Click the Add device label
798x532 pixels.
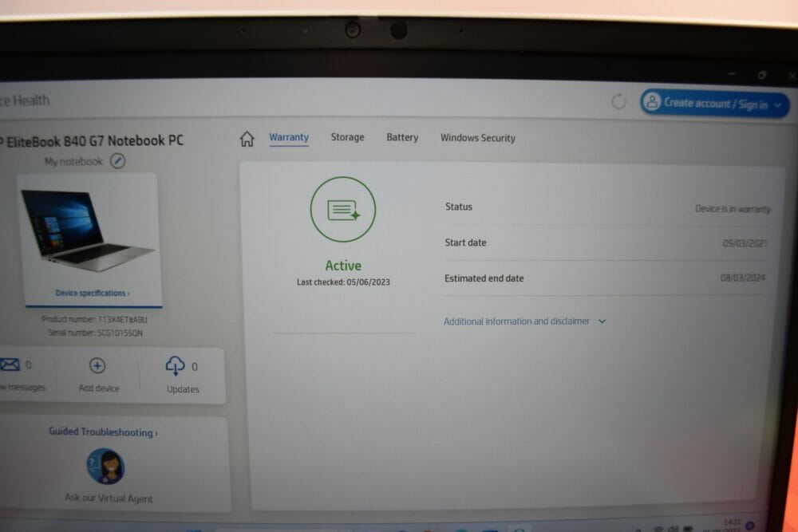(x=99, y=388)
